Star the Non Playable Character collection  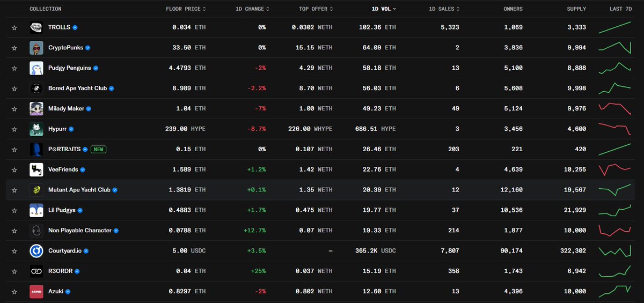[x=14, y=231]
